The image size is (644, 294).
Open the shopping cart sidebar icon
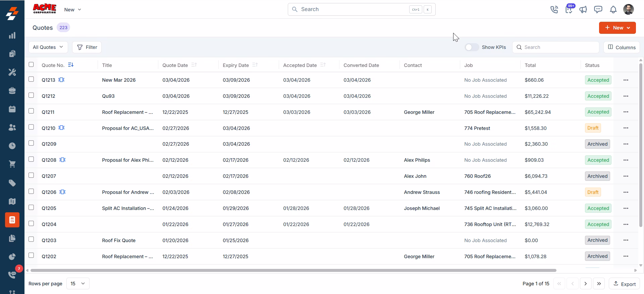pyautogui.click(x=12, y=164)
